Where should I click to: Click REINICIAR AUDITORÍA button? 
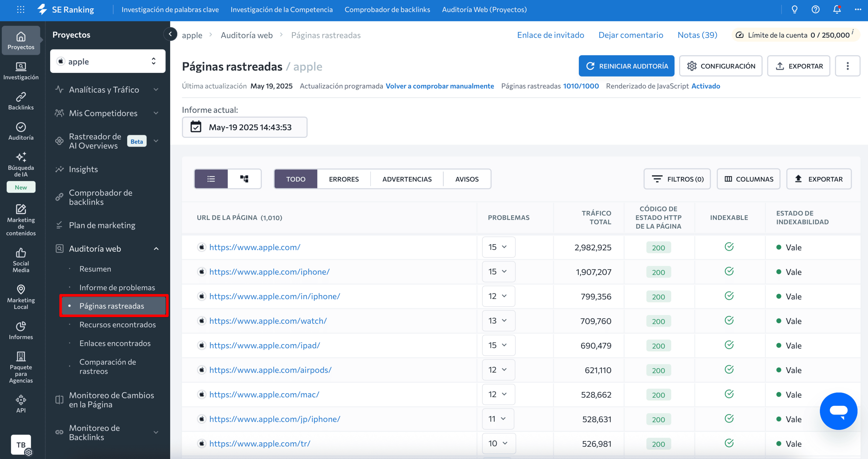(x=626, y=66)
